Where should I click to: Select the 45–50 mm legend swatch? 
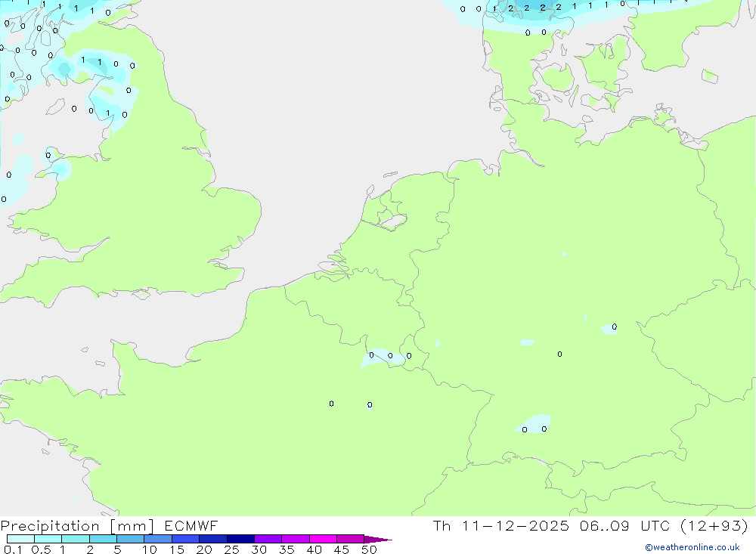click(351, 539)
